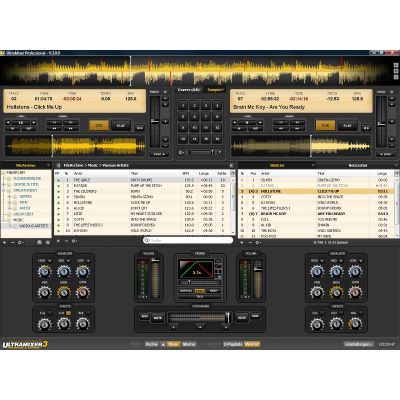
Task: Click left deck SYNC button
Action: click(x=159, y=154)
